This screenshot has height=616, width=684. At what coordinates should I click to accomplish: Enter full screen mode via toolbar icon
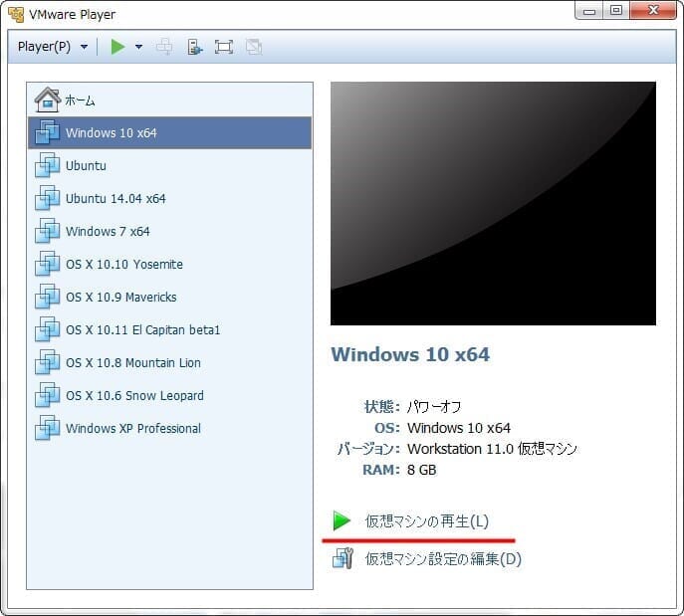(224, 47)
